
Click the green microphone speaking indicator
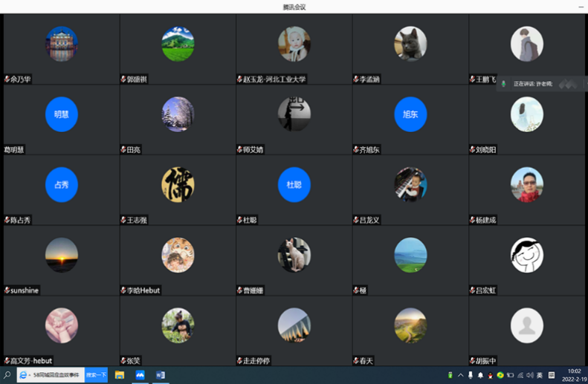coord(503,84)
